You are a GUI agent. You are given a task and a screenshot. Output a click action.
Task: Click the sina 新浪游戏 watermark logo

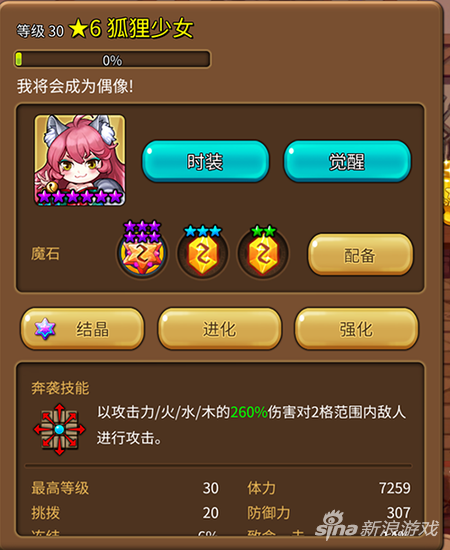tap(376, 525)
